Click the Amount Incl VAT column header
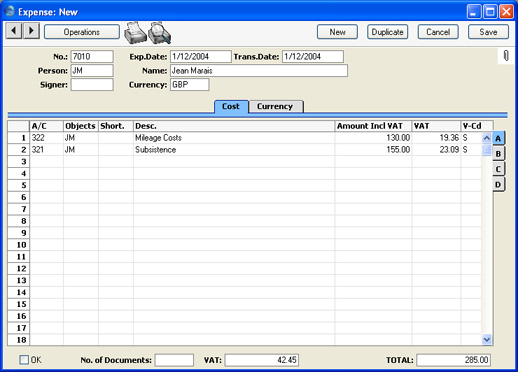The image size is (518, 372). (373, 126)
